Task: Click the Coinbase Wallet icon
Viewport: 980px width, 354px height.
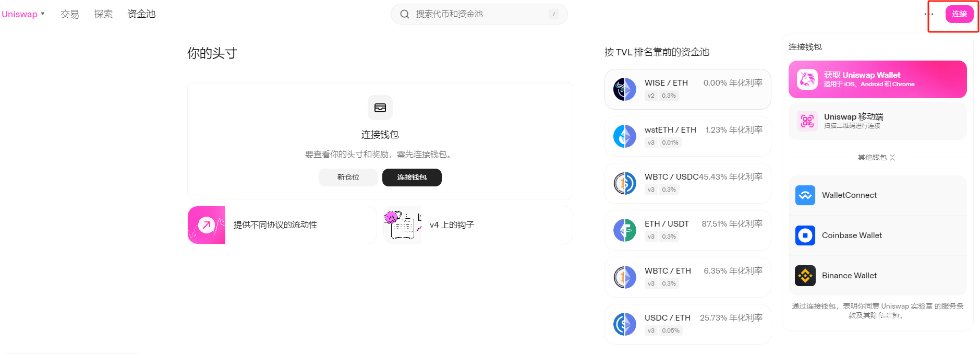Action: coord(805,235)
